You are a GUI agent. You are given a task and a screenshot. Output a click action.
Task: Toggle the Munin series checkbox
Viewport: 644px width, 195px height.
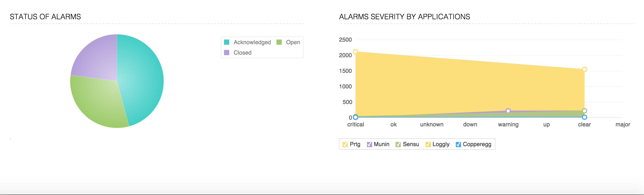tap(369, 145)
